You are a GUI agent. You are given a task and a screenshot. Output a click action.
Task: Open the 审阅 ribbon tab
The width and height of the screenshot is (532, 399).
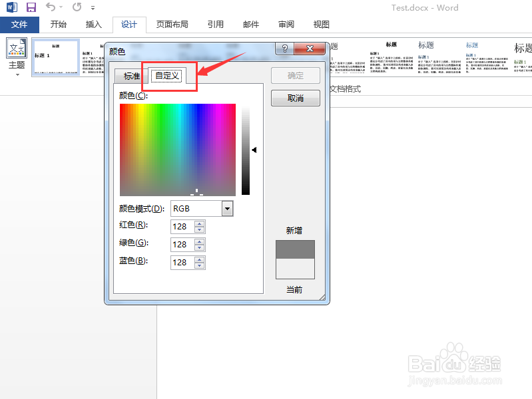286,25
